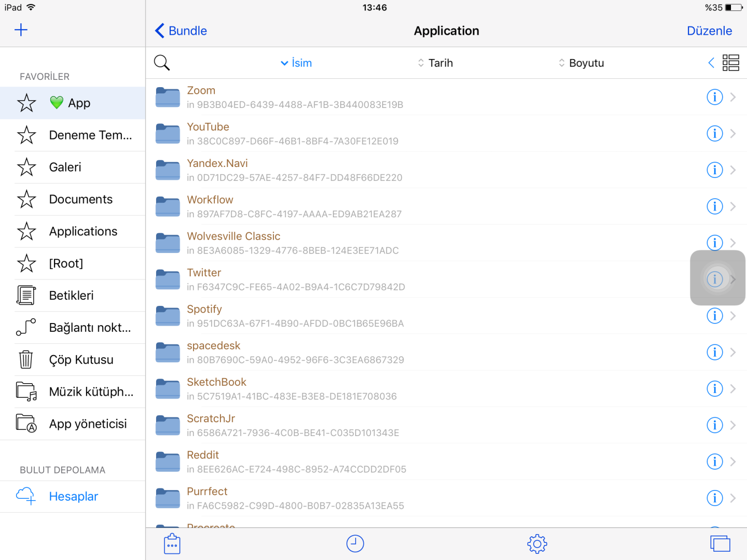
Task: Show info for the Zoom folder
Action: (715, 97)
